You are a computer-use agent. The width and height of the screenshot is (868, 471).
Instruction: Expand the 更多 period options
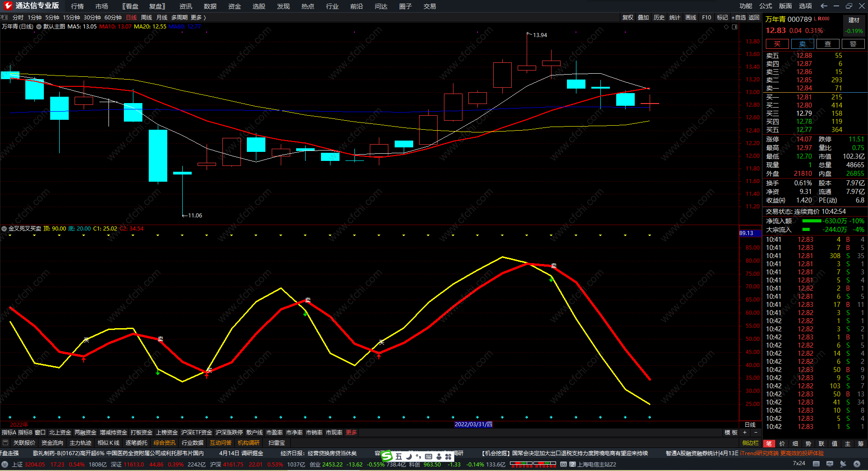point(198,18)
